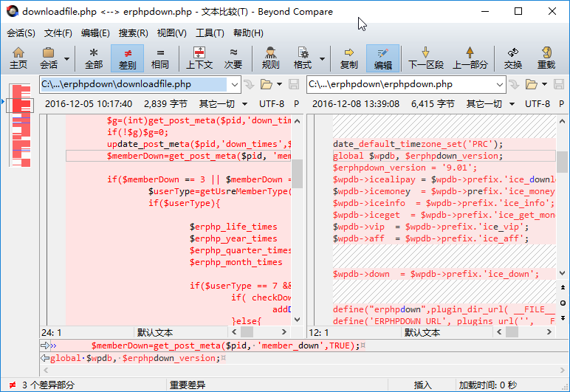Open the 编辑(E) menu
Viewport: 570px width, 392px height.
[95, 33]
